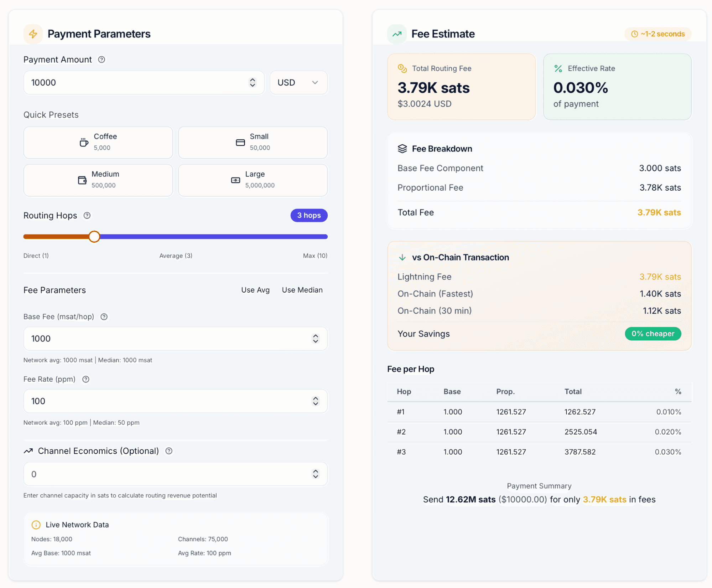712x588 pixels.
Task: Click the lightning bolt Payment Parameters icon
Action: click(x=33, y=34)
